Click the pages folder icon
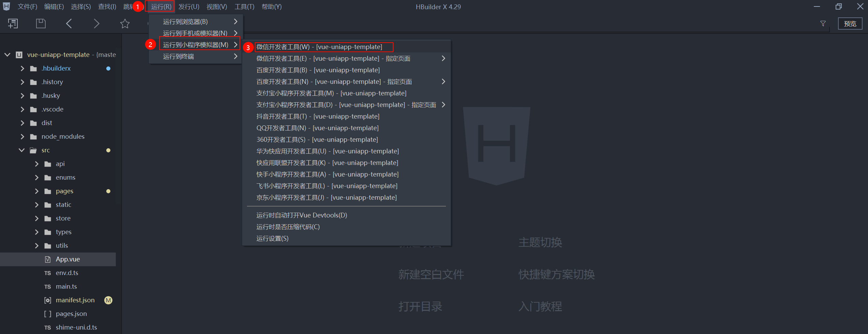 pyautogui.click(x=48, y=191)
